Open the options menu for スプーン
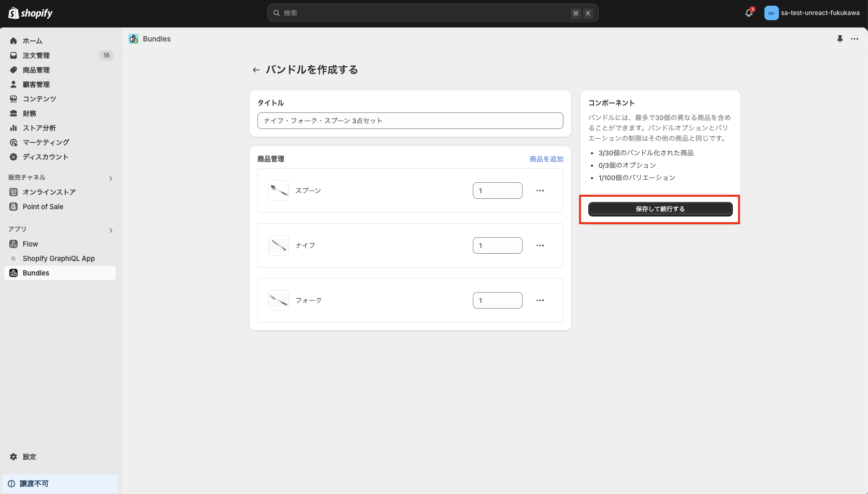 pyautogui.click(x=540, y=191)
